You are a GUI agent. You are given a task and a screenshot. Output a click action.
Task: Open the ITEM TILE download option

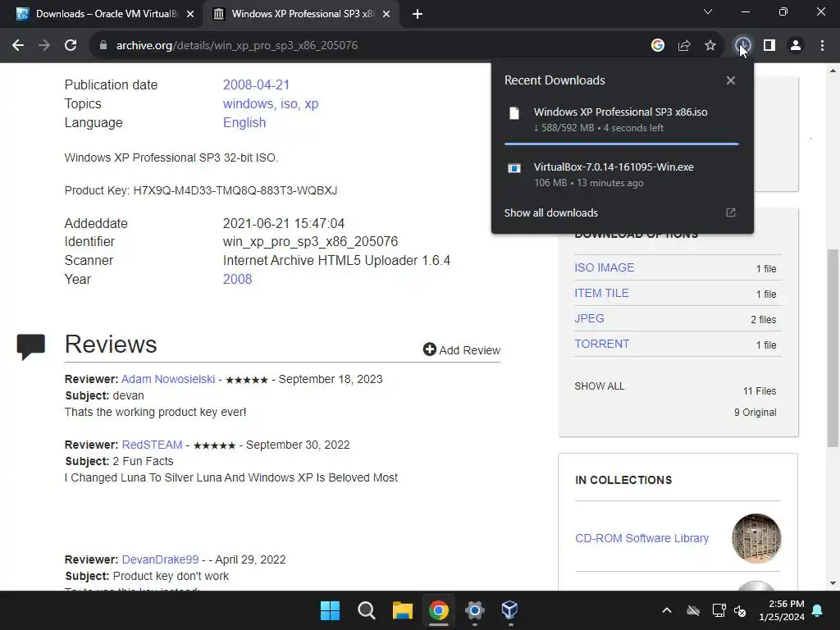point(601,293)
